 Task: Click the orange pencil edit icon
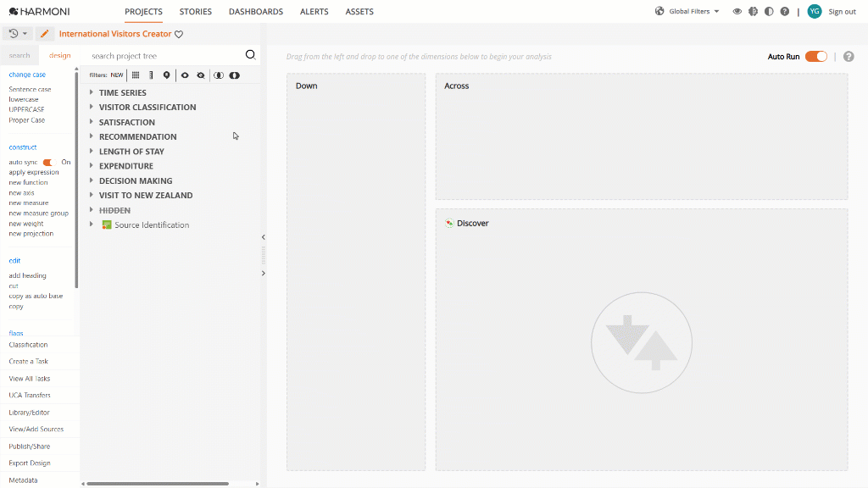(45, 34)
